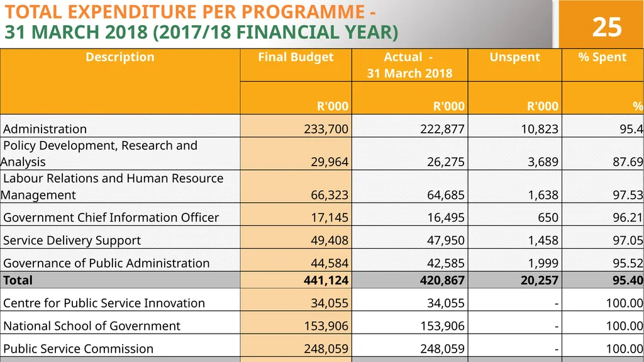Select "Policy Development, Research and Analysis" label
Viewport: 644px width, 362px height.
(99, 154)
